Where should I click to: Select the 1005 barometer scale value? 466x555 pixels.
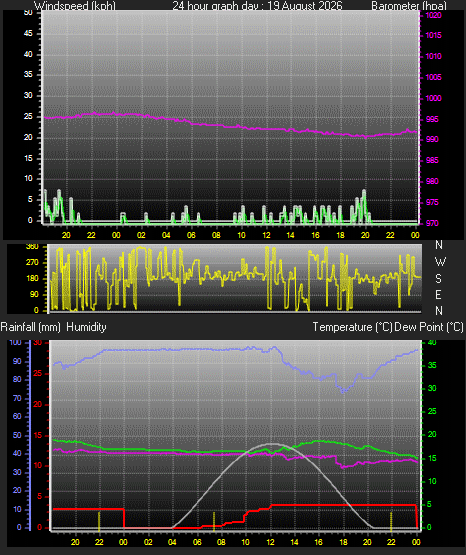point(433,77)
